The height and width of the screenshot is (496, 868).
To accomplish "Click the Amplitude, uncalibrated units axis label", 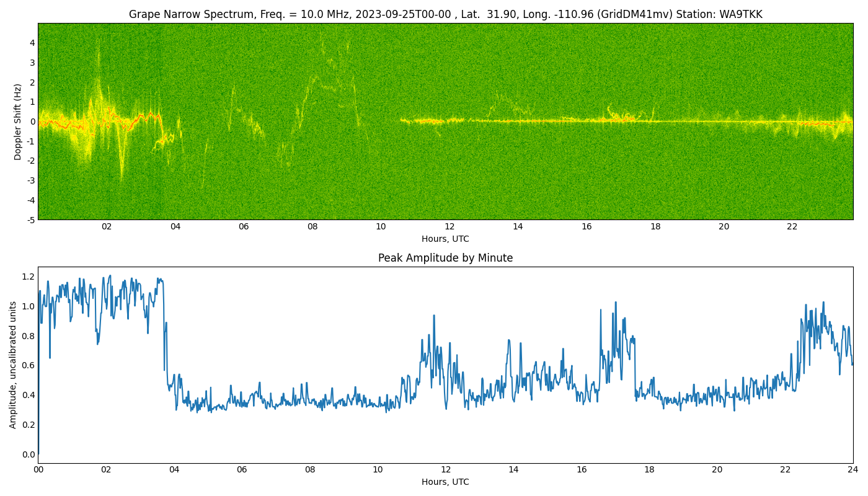I will click(x=13, y=365).
